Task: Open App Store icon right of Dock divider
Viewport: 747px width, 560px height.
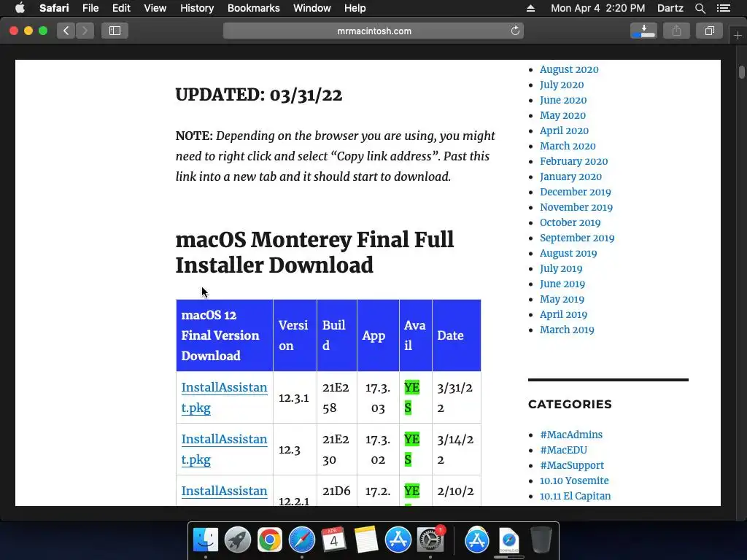Action: 477,540
